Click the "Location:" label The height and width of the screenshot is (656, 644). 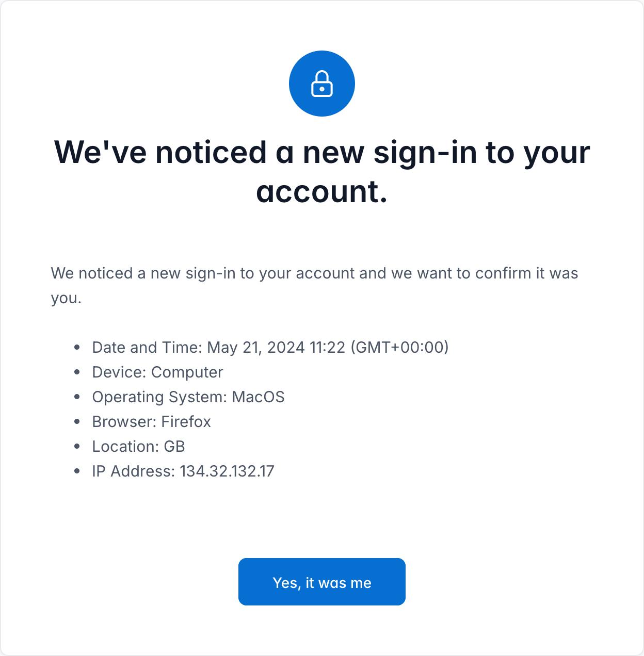[125, 447]
